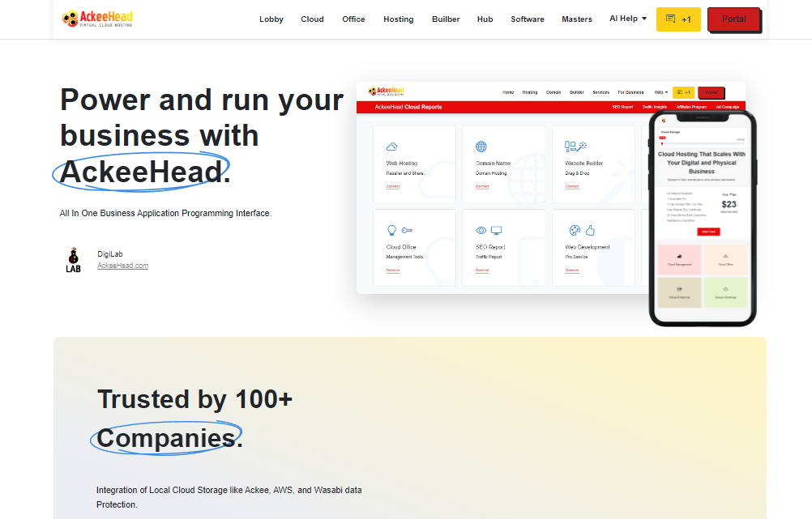Screen dimensions: 812x519
Task: Open the Software navigation item
Action: coord(528,19)
